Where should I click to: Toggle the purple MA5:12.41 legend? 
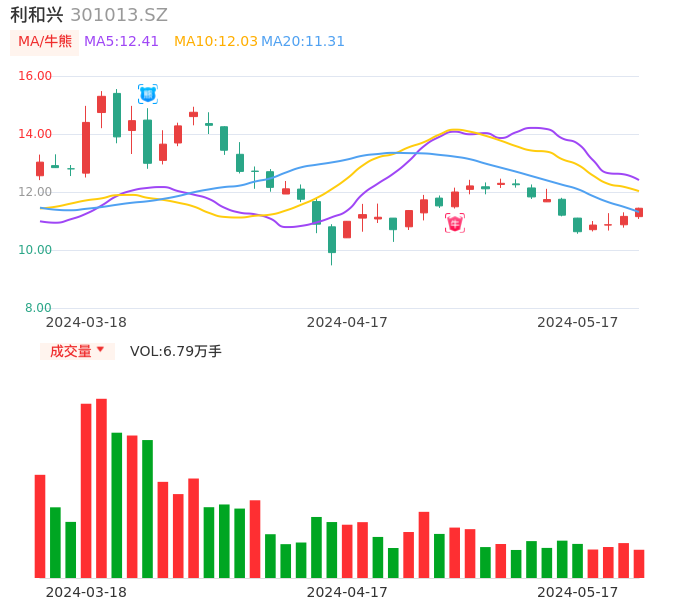(122, 42)
